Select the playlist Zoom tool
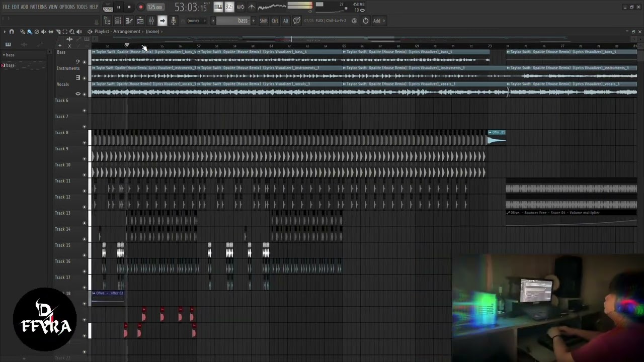 point(72,32)
